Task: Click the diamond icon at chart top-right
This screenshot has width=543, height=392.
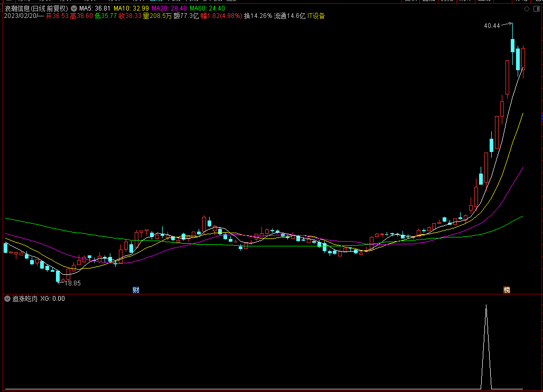Action: pos(527,8)
